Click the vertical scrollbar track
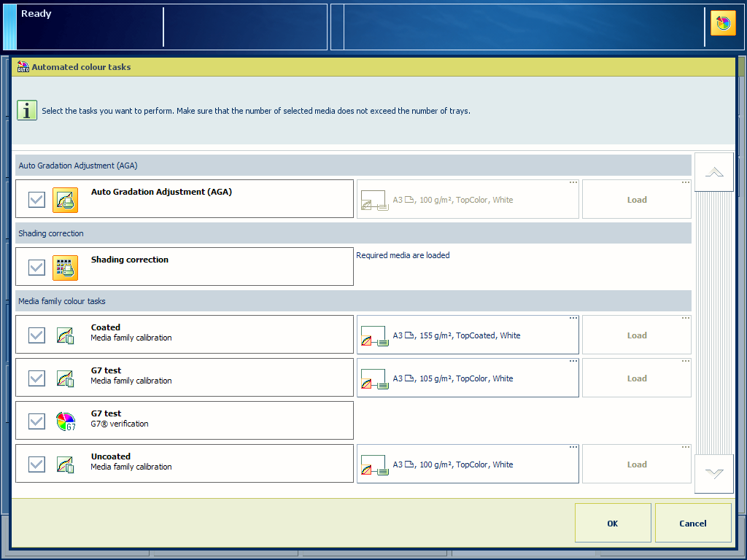This screenshot has width=747, height=560. tap(714, 323)
